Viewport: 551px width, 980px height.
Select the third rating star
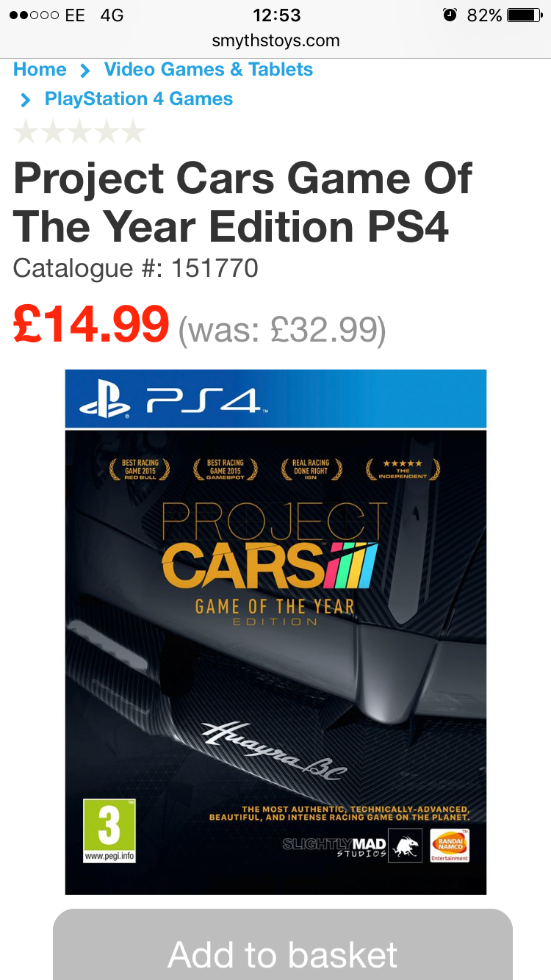point(79,132)
